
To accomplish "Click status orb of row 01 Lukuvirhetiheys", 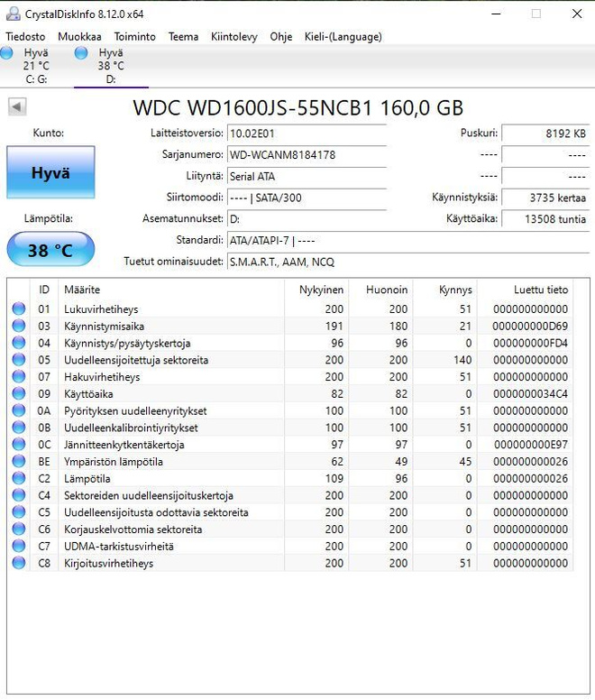I will click(x=19, y=309).
